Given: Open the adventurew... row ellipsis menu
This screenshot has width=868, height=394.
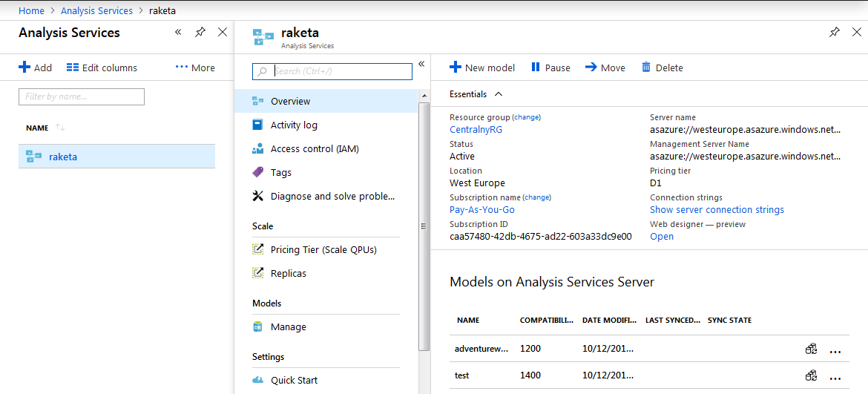Looking at the screenshot, I should [x=835, y=351].
